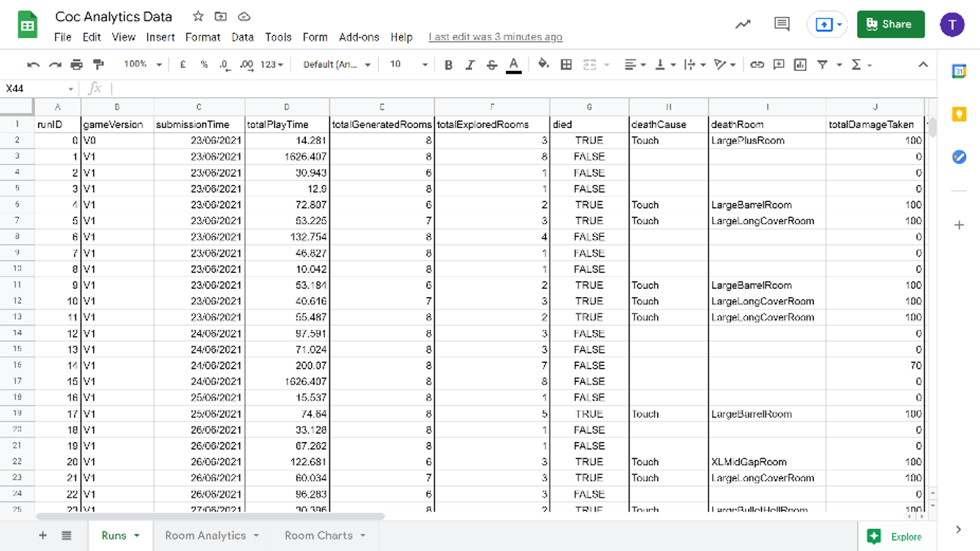Toggle italic formatting
This screenshot has width=980, height=551.
pyautogui.click(x=470, y=64)
